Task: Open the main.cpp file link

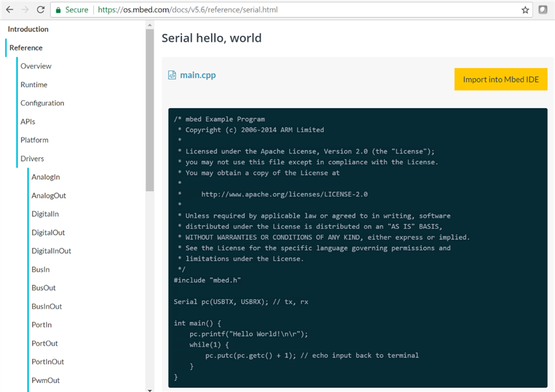Action: click(198, 75)
